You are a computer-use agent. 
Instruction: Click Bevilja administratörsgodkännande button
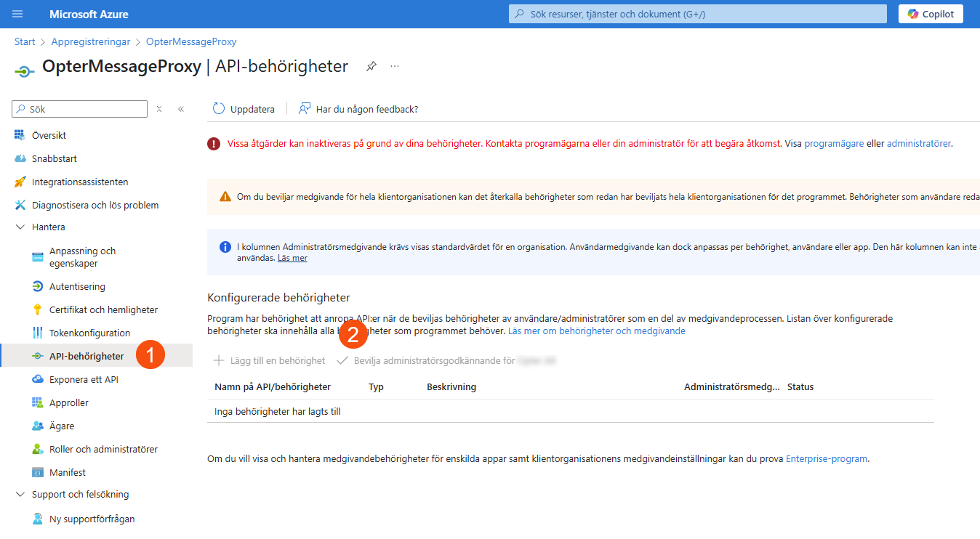446,360
